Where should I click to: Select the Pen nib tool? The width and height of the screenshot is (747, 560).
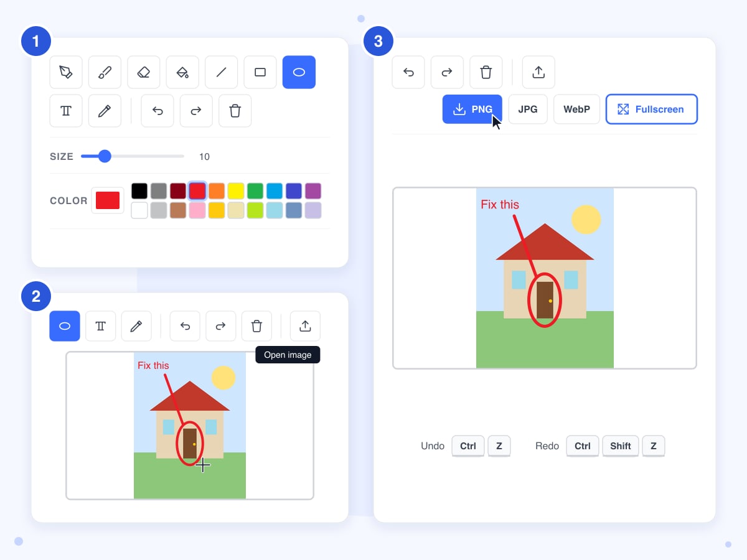coord(66,72)
